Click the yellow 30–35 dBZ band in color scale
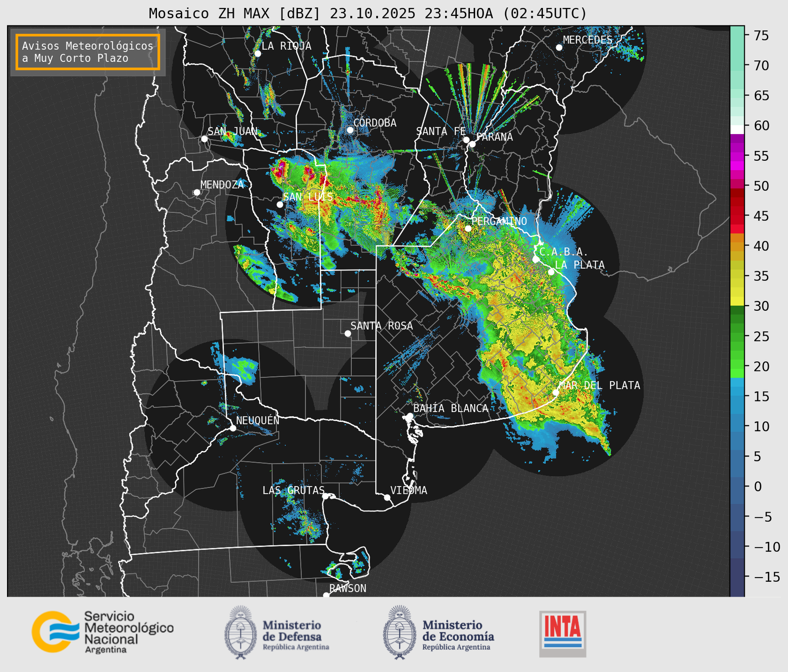The width and height of the screenshot is (788, 672). tap(737, 291)
